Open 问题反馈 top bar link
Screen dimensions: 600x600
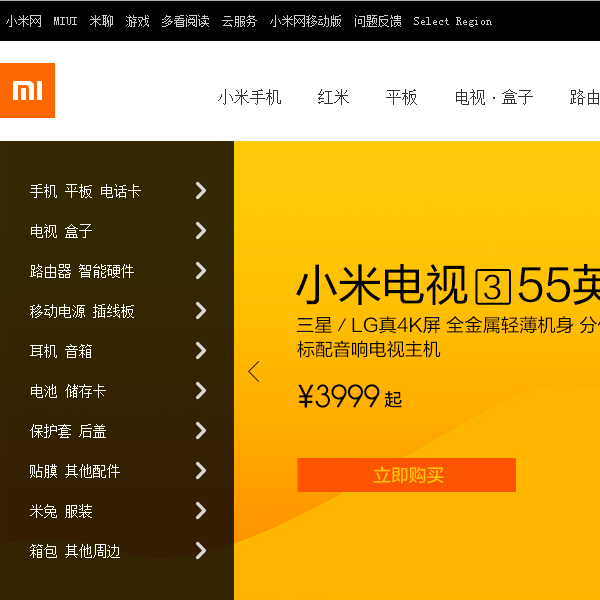tap(378, 21)
